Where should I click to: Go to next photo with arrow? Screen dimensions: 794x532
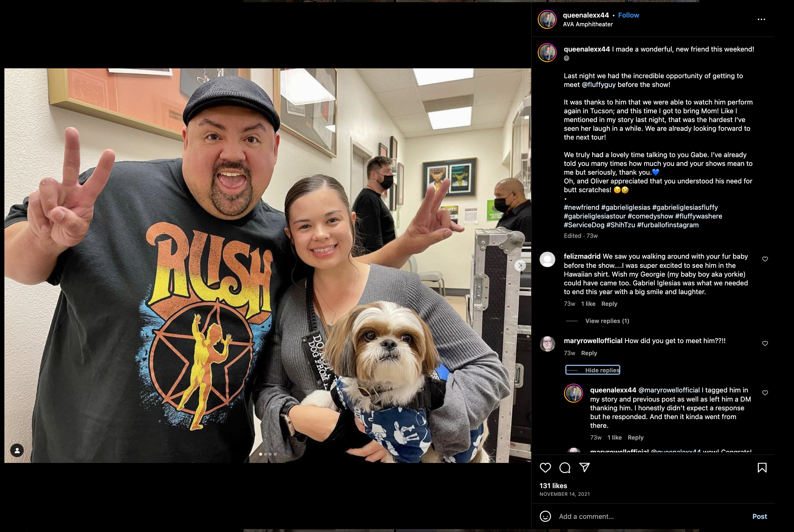(x=520, y=265)
